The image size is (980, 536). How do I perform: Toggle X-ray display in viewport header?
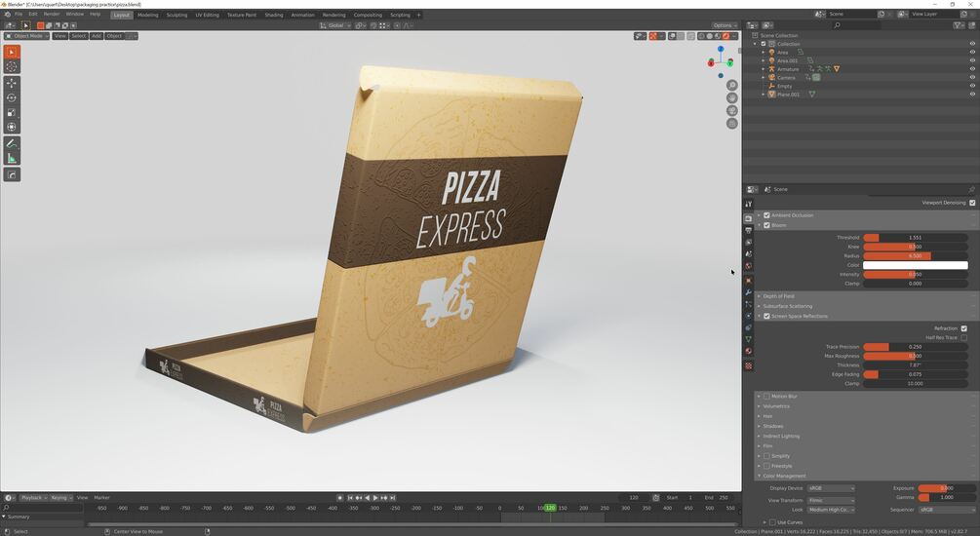(x=690, y=36)
